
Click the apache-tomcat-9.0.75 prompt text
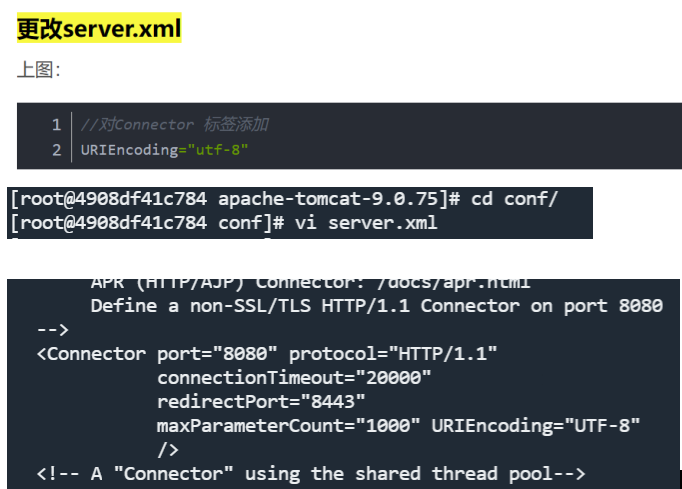[329, 198]
